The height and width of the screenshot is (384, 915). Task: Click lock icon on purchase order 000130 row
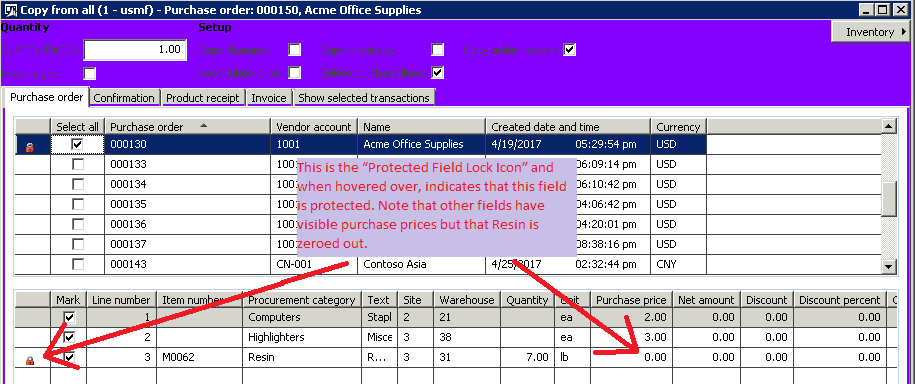[x=30, y=148]
